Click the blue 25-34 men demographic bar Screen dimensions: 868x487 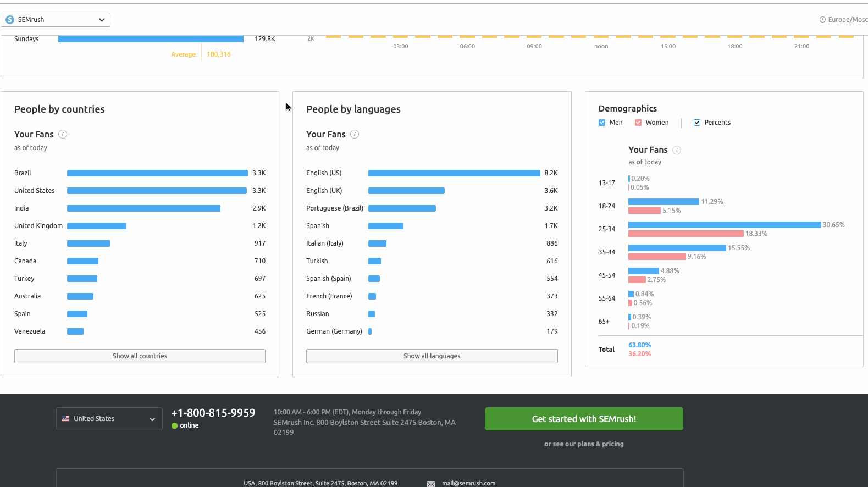724,225
